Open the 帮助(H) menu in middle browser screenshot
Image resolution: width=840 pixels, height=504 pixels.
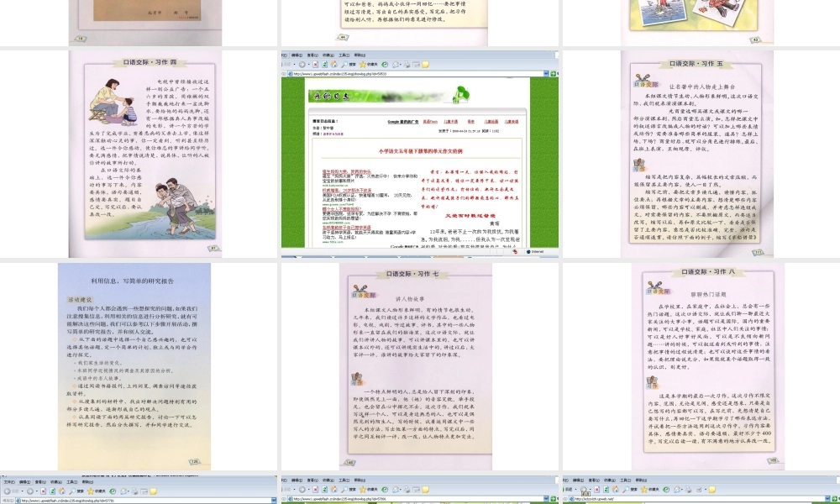pos(360,55)
